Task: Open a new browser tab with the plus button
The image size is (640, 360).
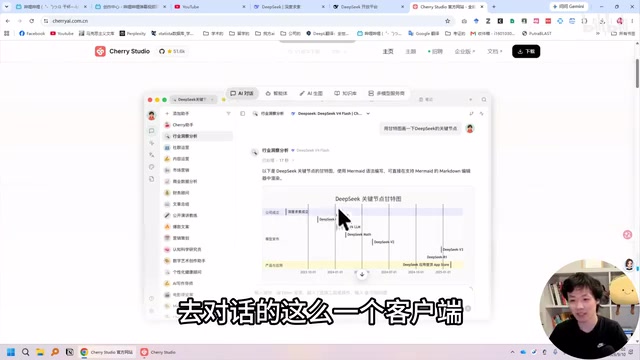Action: point(493,7)
